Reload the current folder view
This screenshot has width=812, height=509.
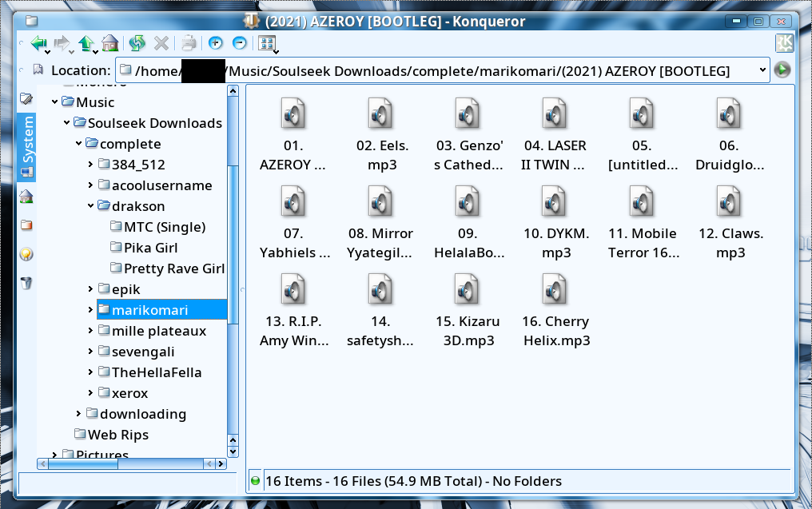[x=137, y=43]
